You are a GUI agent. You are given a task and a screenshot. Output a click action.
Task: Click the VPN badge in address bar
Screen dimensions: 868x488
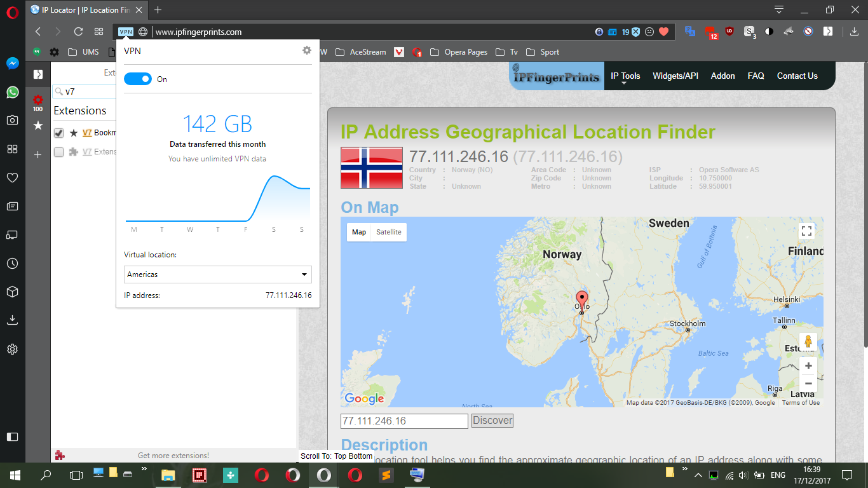pyautogui.click(x=126, y=32)
